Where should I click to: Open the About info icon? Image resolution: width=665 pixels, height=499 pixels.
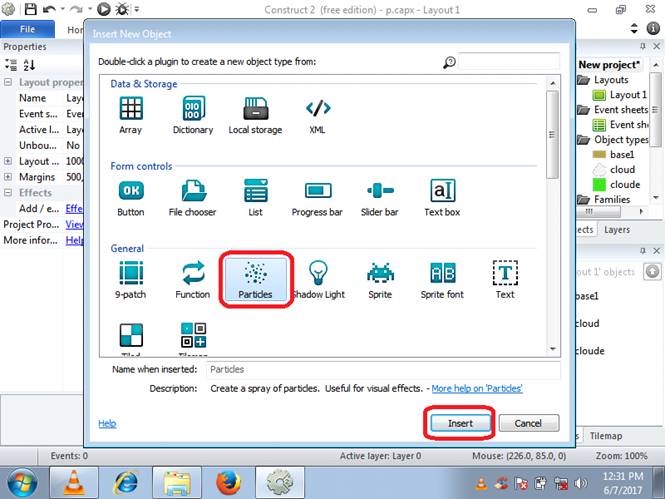pyautogui.click(x=653, y=28)
